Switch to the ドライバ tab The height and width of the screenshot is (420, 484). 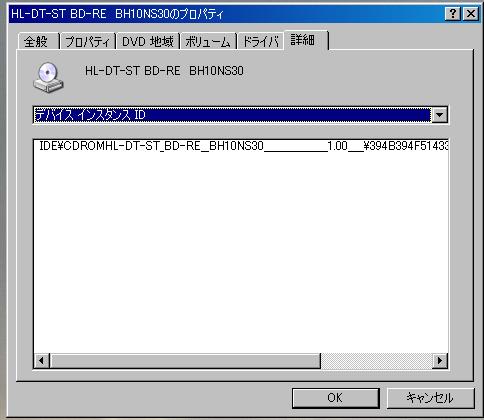click(x=260, y=41)
